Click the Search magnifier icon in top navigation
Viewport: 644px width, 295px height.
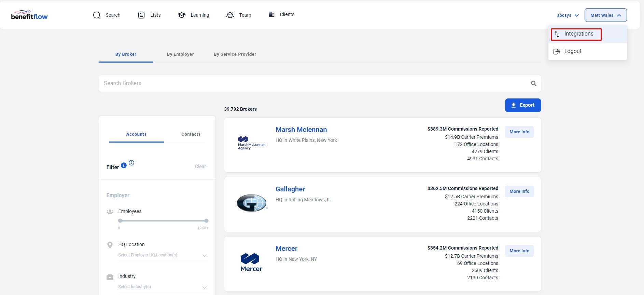click(97, 15)
